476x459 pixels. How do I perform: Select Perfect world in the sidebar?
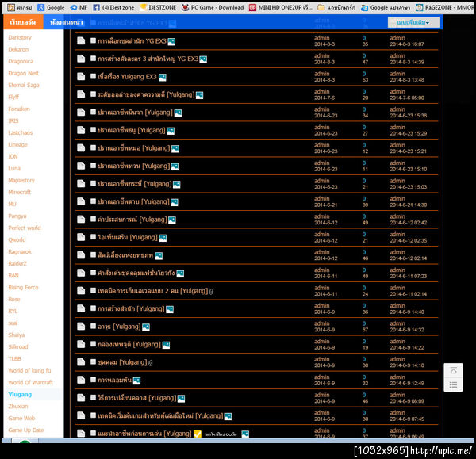tap(25, 228)
